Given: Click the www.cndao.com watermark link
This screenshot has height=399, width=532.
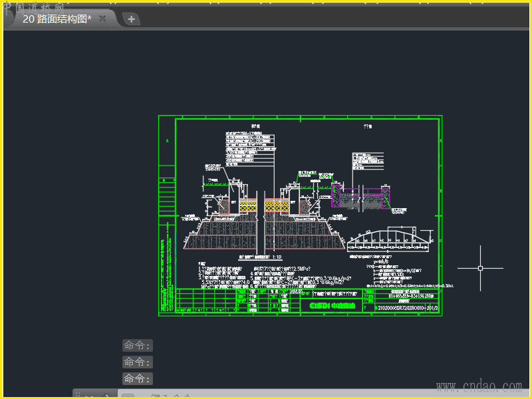Looking at the screenshot, I should click(478, 386).
